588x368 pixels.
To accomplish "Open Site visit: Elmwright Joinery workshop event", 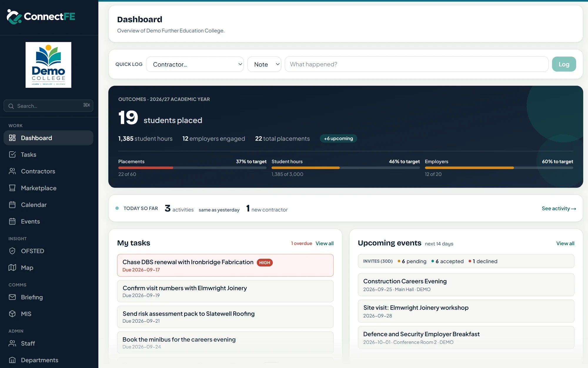I will [466, 311].
